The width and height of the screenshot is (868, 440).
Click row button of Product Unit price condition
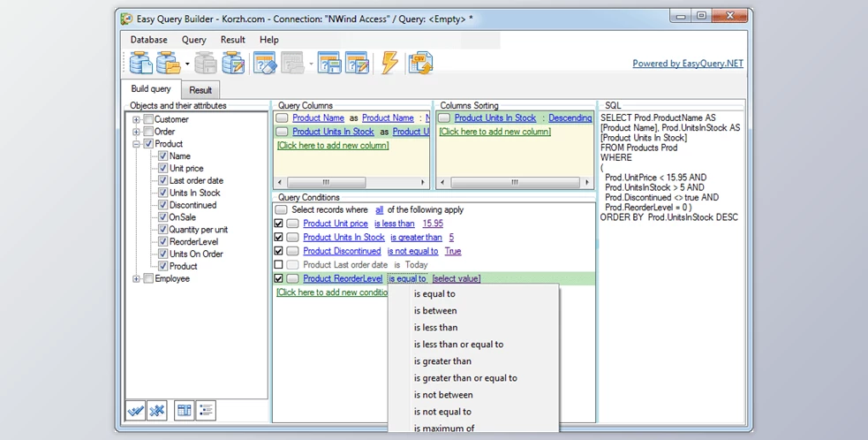point(293,224)
